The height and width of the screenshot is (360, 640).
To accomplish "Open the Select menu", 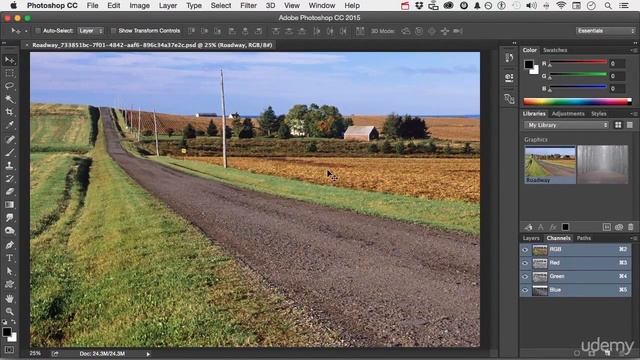I will point(221,5).
